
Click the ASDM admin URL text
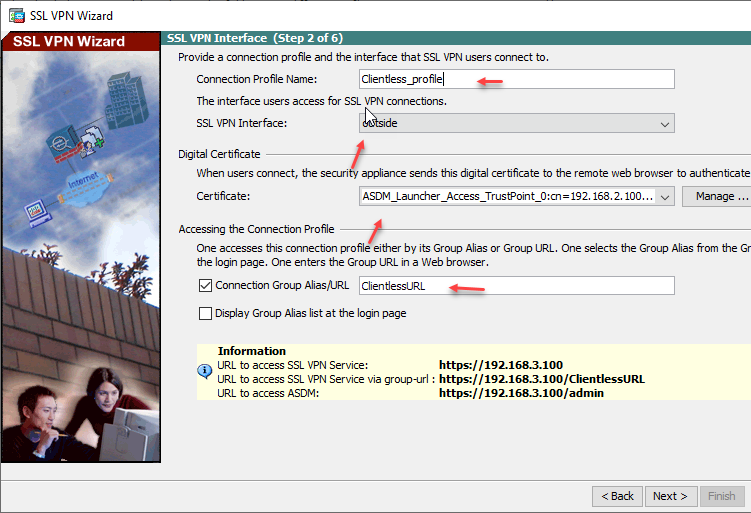click(x=520, y=393)
